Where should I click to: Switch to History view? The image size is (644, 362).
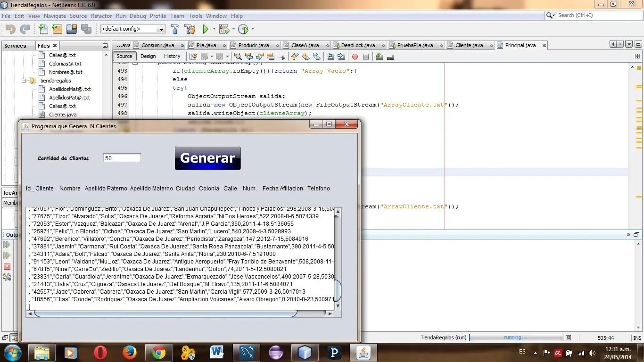tap(172, 57)
